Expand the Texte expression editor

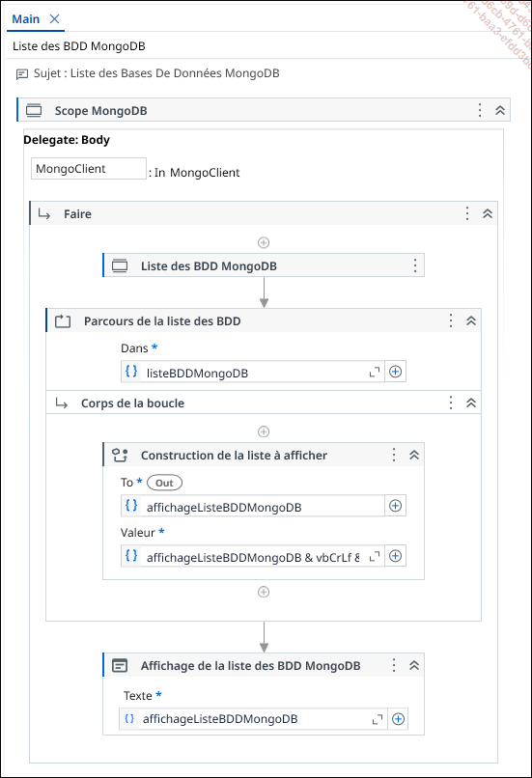(378, 719)
